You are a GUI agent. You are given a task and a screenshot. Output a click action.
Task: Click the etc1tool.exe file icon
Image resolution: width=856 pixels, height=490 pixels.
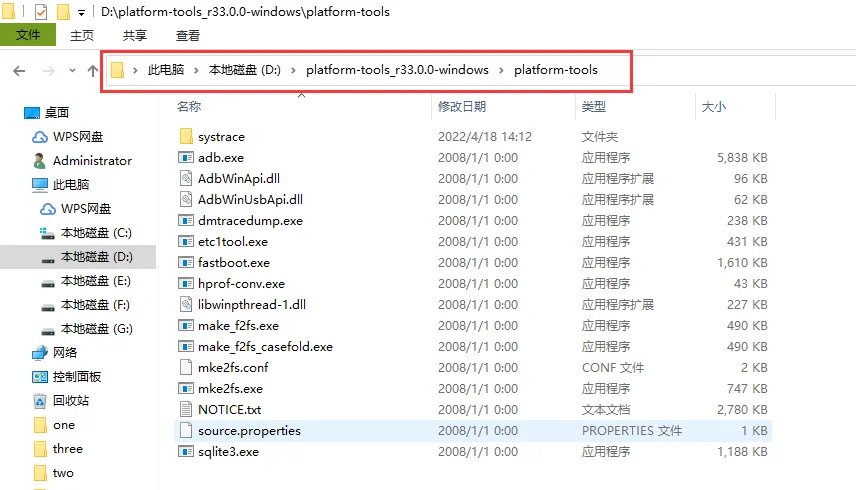point(186,242)
